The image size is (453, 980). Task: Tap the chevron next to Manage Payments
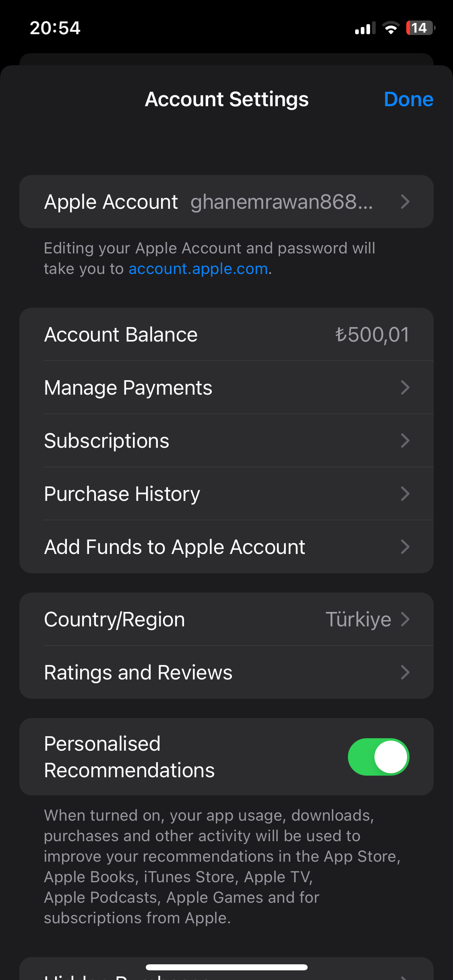[405, 387]
